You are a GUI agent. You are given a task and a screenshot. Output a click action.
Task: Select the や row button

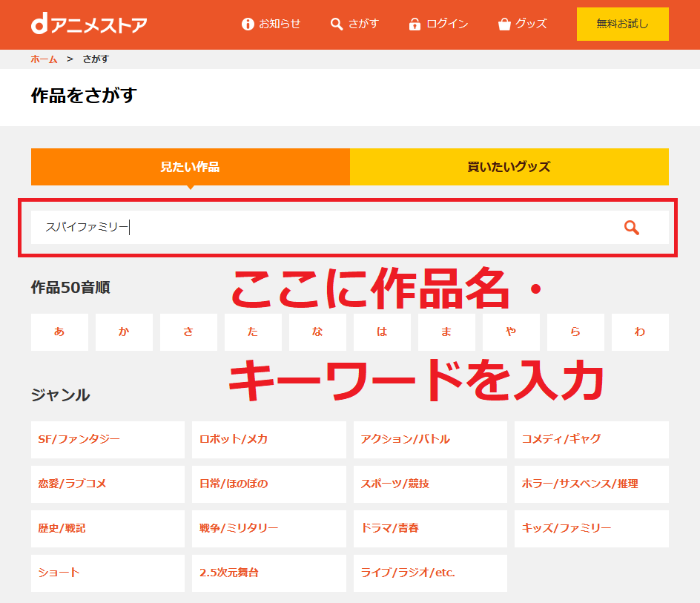click(x=511, y=332)
